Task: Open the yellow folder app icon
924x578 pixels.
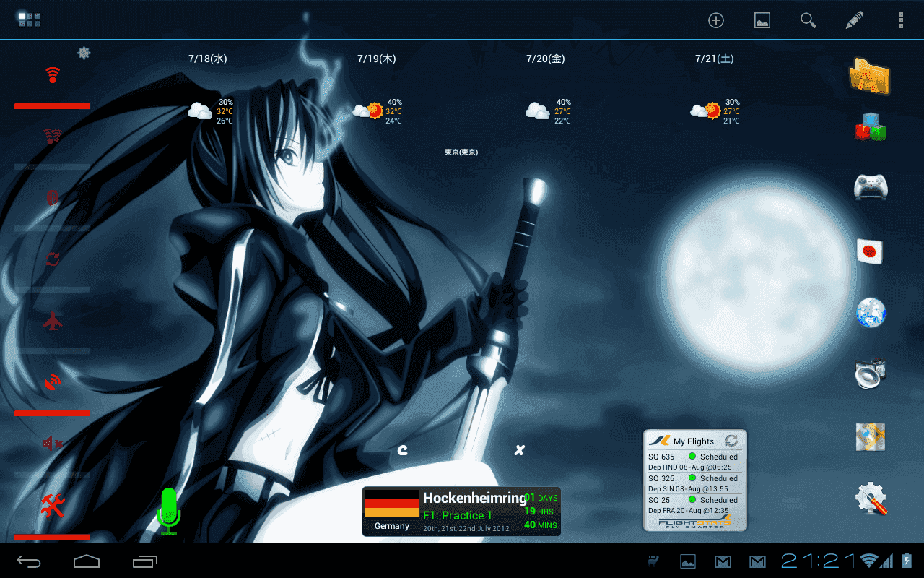Action: click(871, 76)
